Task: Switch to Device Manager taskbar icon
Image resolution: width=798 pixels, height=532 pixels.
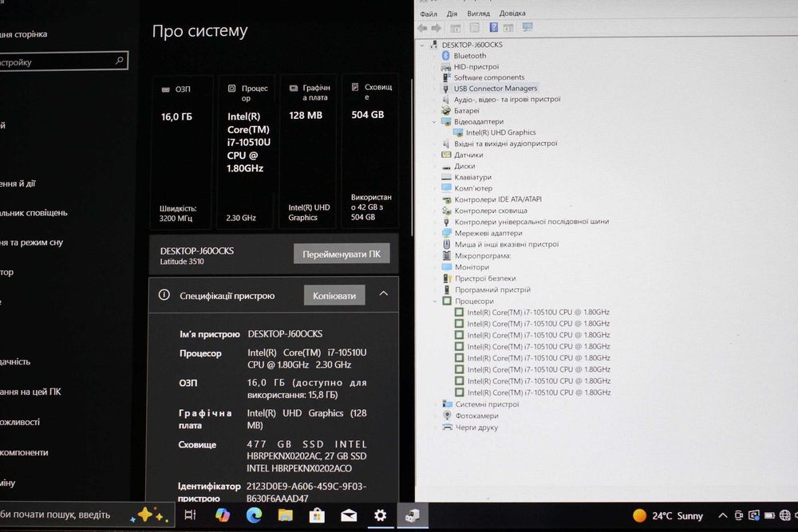Action: [x=413, y=516]
